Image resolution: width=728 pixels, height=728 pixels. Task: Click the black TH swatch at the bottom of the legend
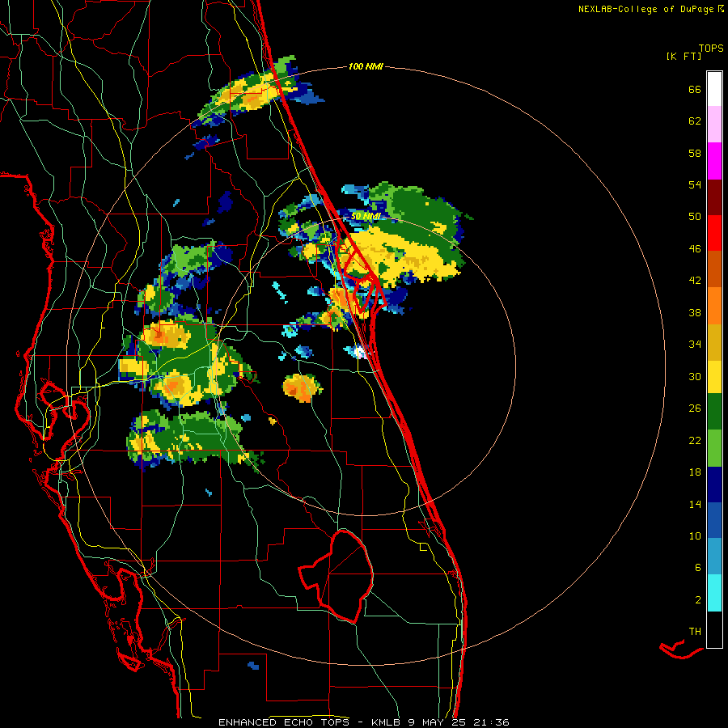pos(714,629)
